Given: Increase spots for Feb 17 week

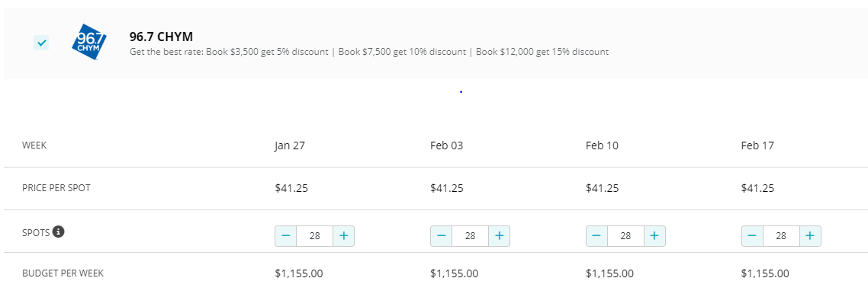Looking at the screenshot, I should click(x=811, y=236).
